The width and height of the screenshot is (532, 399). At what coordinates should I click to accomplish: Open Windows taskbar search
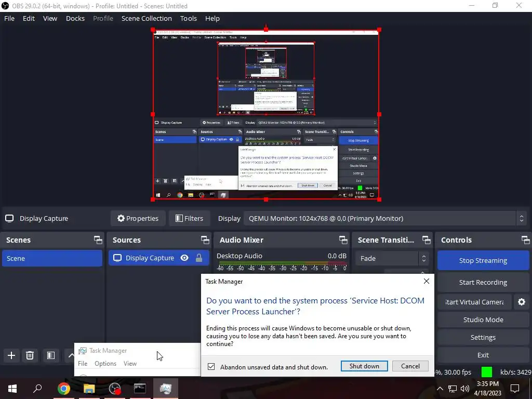point(37,389)
